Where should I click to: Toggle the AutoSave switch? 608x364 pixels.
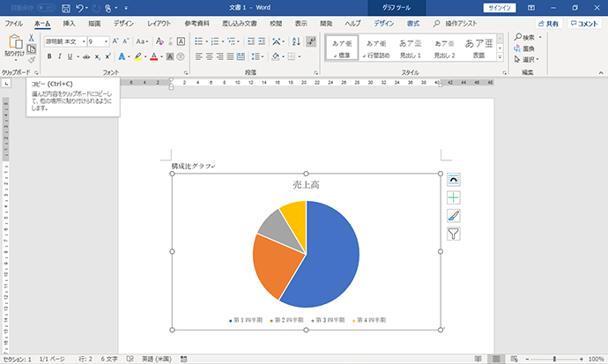pyautogui.click(x=45, y=8)
